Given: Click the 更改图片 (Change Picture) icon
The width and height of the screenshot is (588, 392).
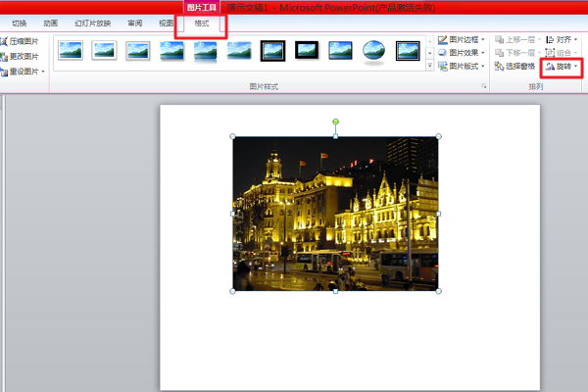Looking at the screenshot, I should point(5,56).
